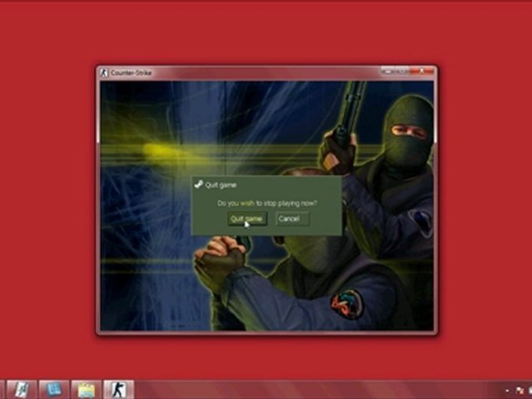
Task: Cancel the quit game dialog
Action: (x=292, y=219)
